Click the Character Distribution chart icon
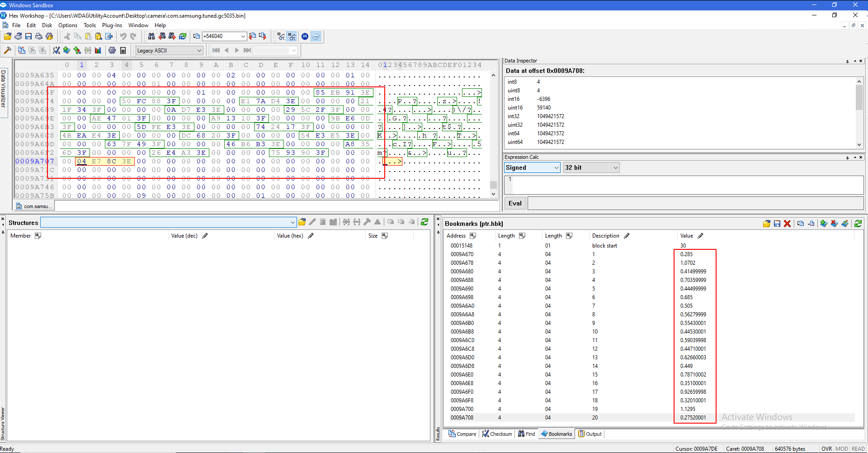 98,50
